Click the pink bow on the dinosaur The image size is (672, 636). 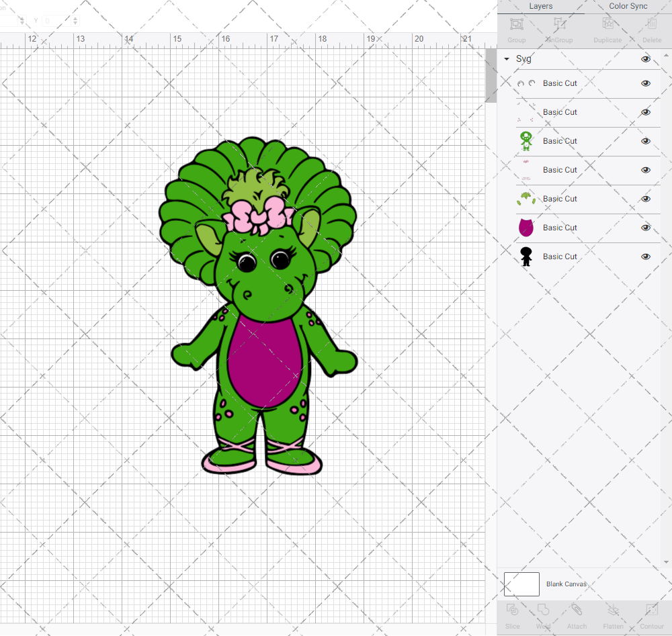click(x=258, y=217)
